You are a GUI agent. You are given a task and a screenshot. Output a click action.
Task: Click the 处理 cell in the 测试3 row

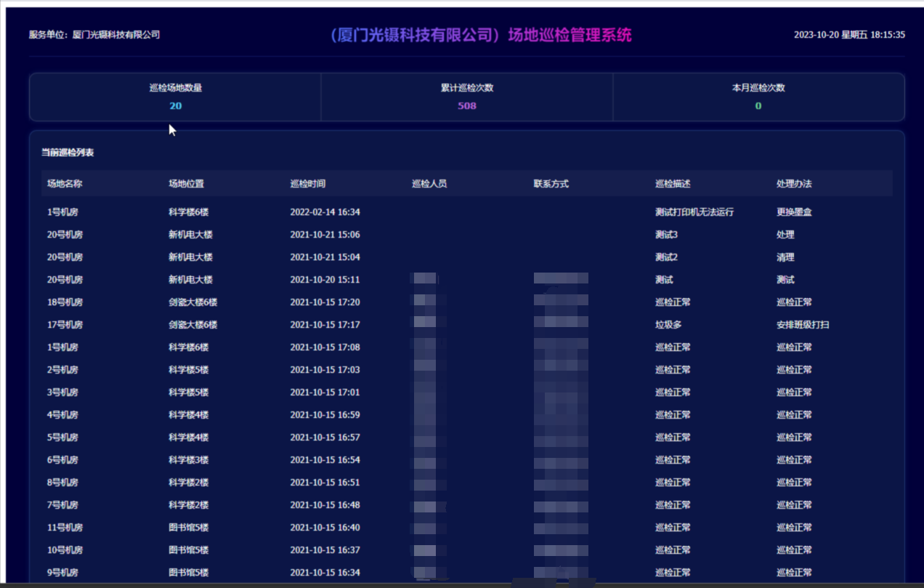pyautogui.click(x=785, y=235)
